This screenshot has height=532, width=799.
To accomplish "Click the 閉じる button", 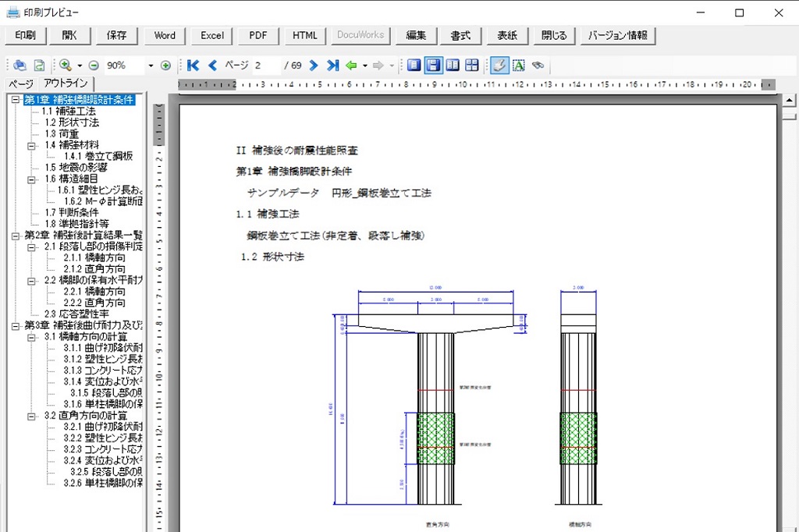I will point(554,35).
